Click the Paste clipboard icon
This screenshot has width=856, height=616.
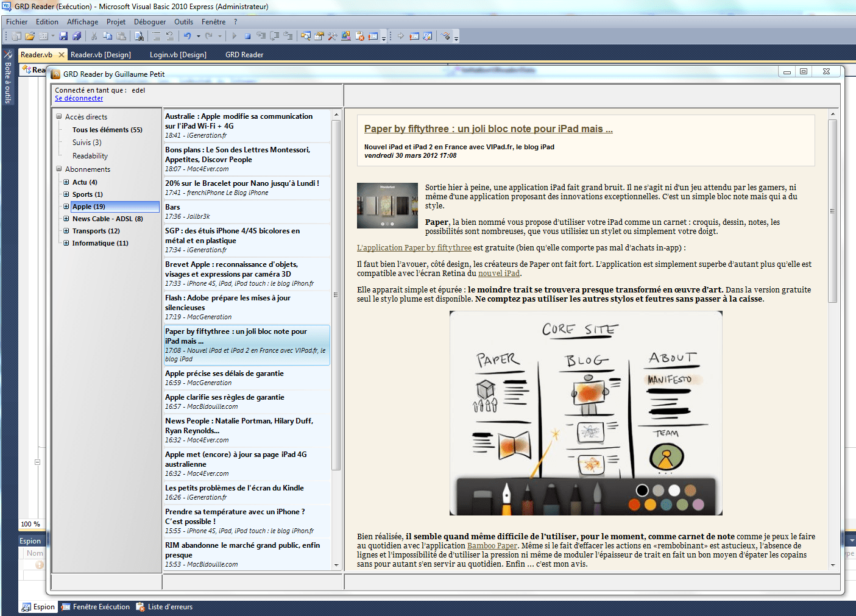click(x=121, y=37)
